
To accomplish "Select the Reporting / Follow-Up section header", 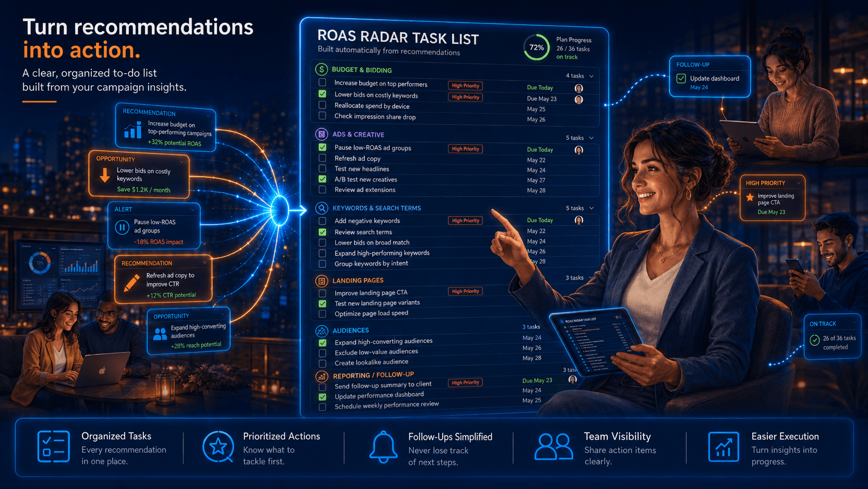I will coord(373,375).
